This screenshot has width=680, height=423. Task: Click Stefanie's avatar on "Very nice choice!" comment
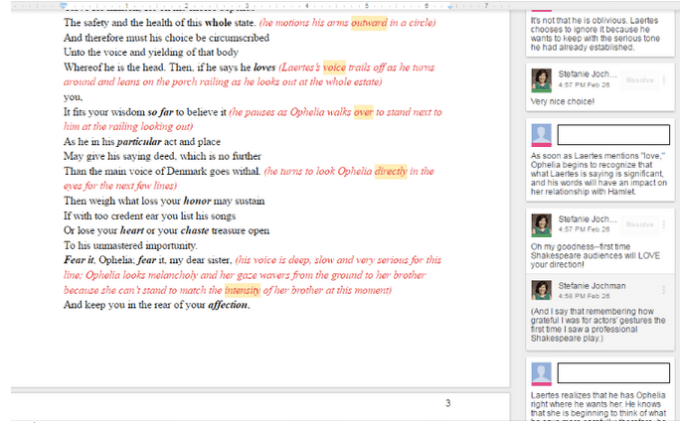[x=542, y=80]
